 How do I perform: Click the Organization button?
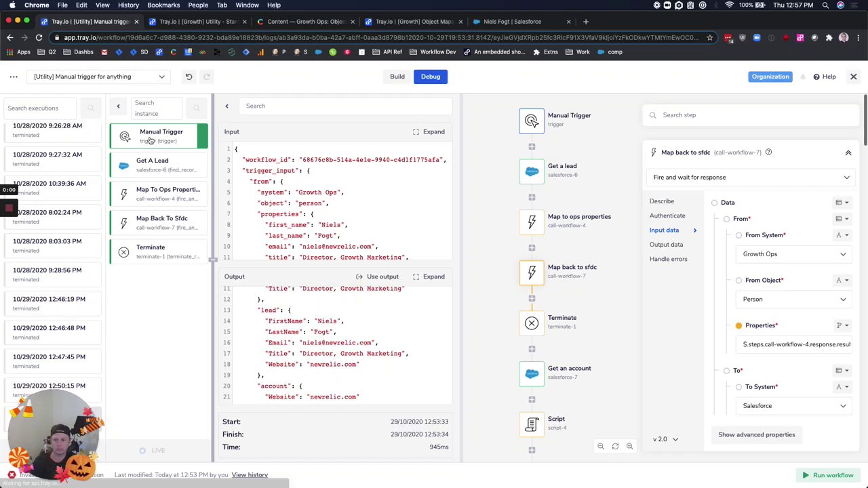tap(770, 77)
